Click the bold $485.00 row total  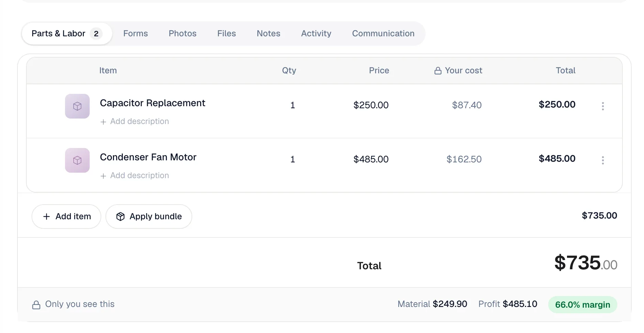click(557, 159)
